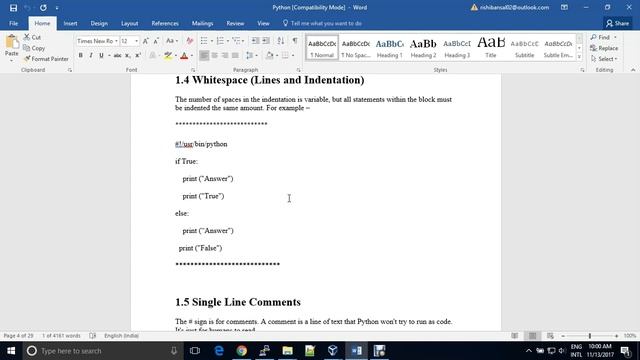This screenshot has width=640, height=360.
Task: Increase the paragraph indent
Action: coord(266,40)
